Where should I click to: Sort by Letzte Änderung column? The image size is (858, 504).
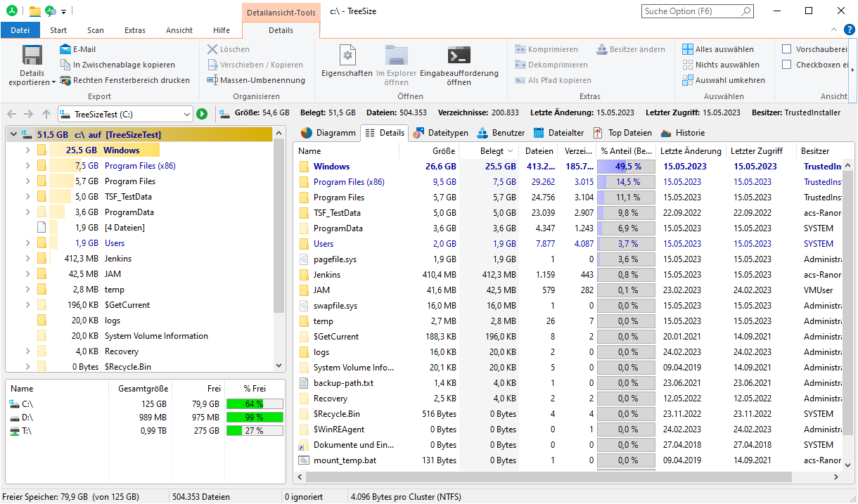691,150
